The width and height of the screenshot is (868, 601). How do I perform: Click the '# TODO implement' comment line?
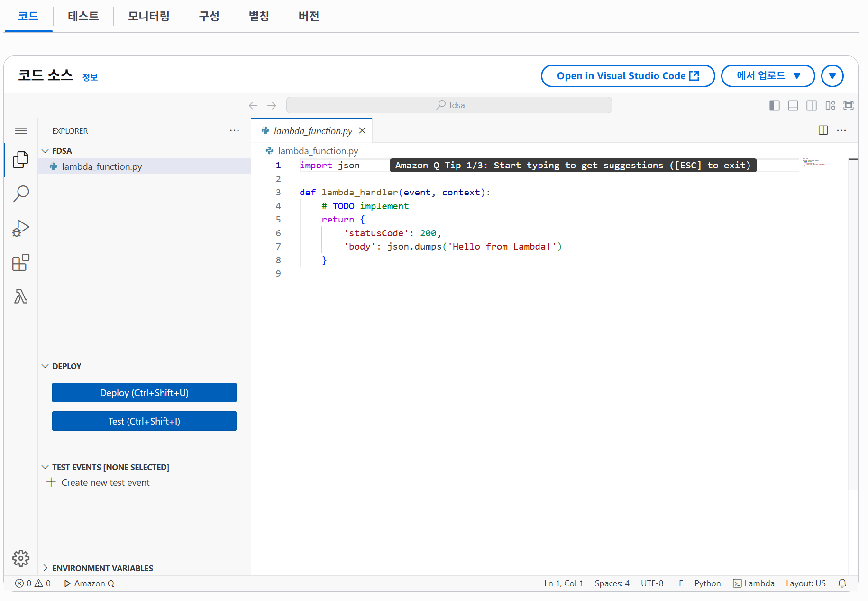click(x=365, y=206)
